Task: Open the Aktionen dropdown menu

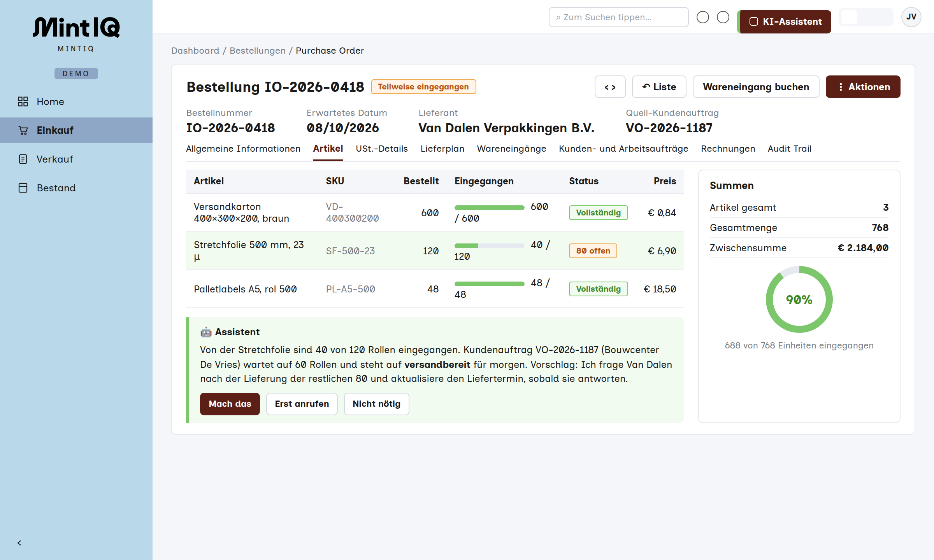Action: click(x=863, y=87)
